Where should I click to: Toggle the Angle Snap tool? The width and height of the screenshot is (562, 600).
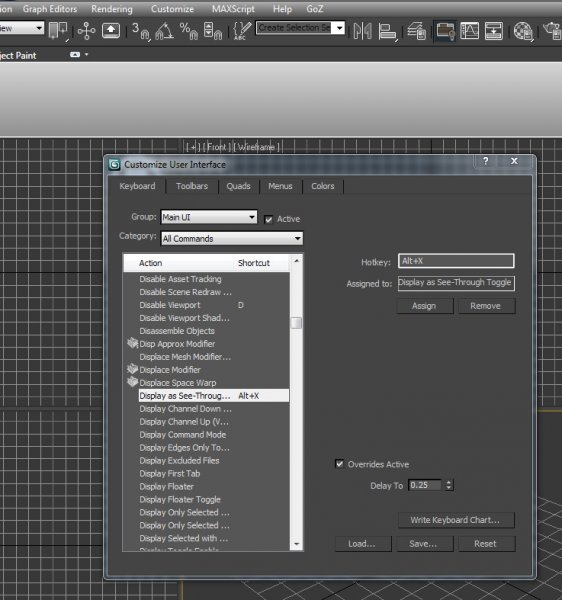[165, 31]
